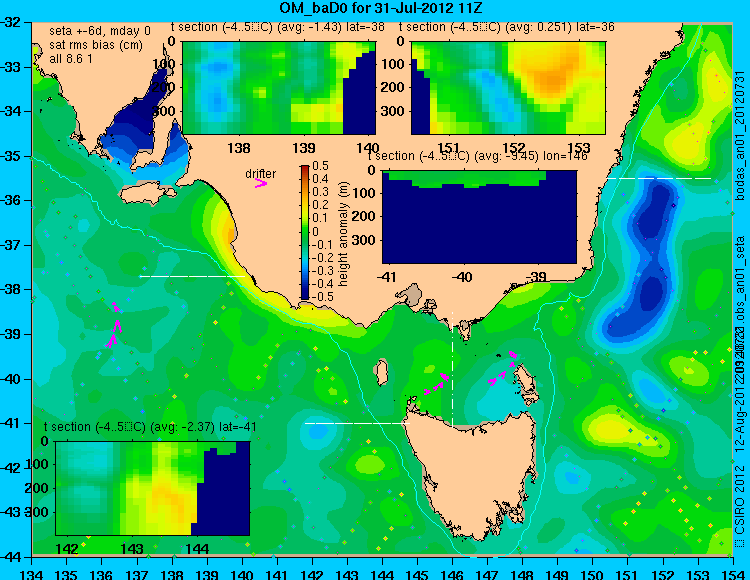Click the 138 tick on the lat=-38 section
750x580 pixels.
tap(239, 148)
